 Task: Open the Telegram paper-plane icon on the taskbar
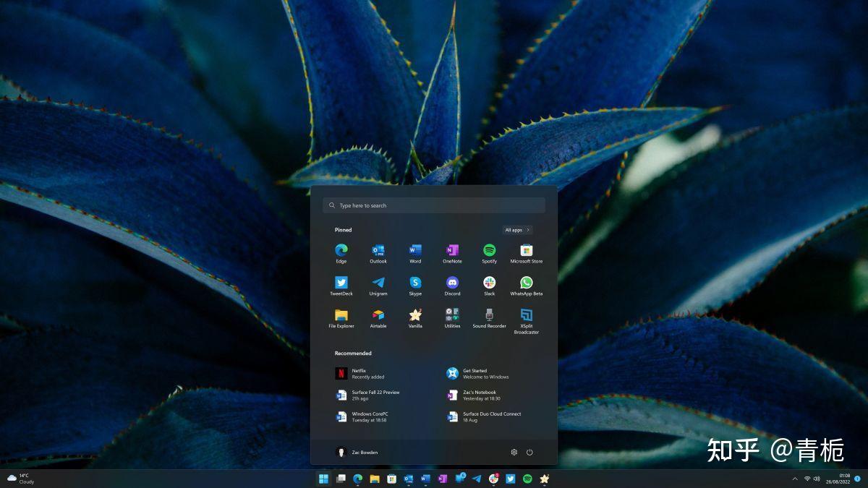tap(477, 479)
